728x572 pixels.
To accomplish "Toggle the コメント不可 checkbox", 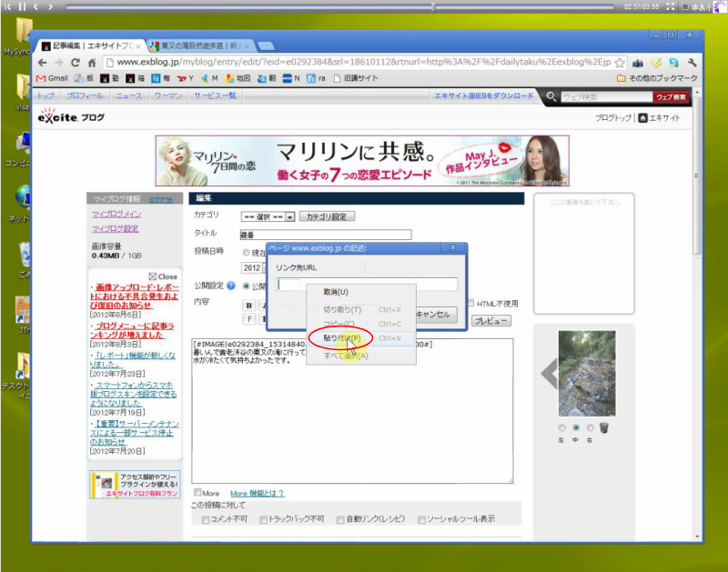I will click(x=206, y=519).
